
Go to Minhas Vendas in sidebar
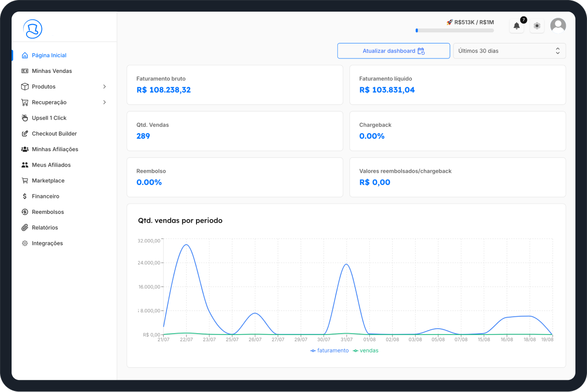click(x=52, y=71)
